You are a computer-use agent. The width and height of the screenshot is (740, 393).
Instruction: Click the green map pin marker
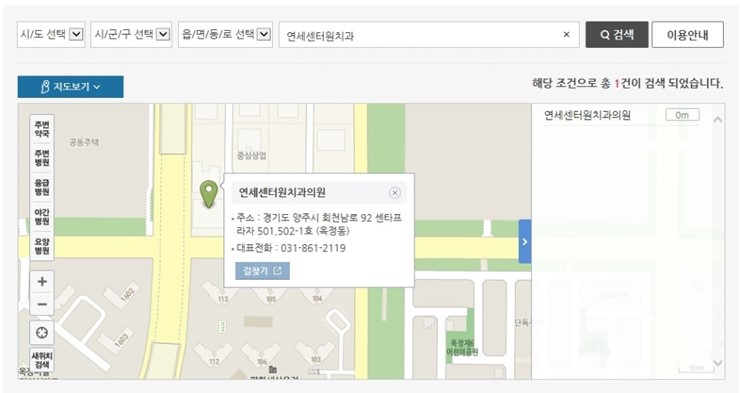(209, 193)
